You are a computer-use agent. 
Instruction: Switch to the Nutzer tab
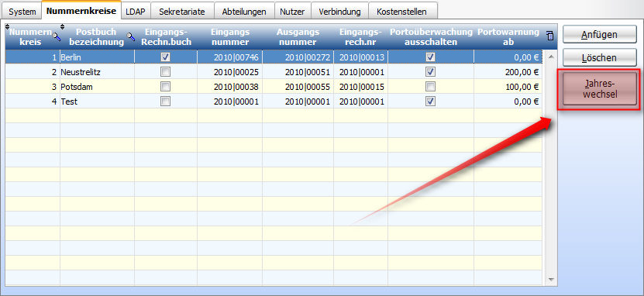point(292,12)
